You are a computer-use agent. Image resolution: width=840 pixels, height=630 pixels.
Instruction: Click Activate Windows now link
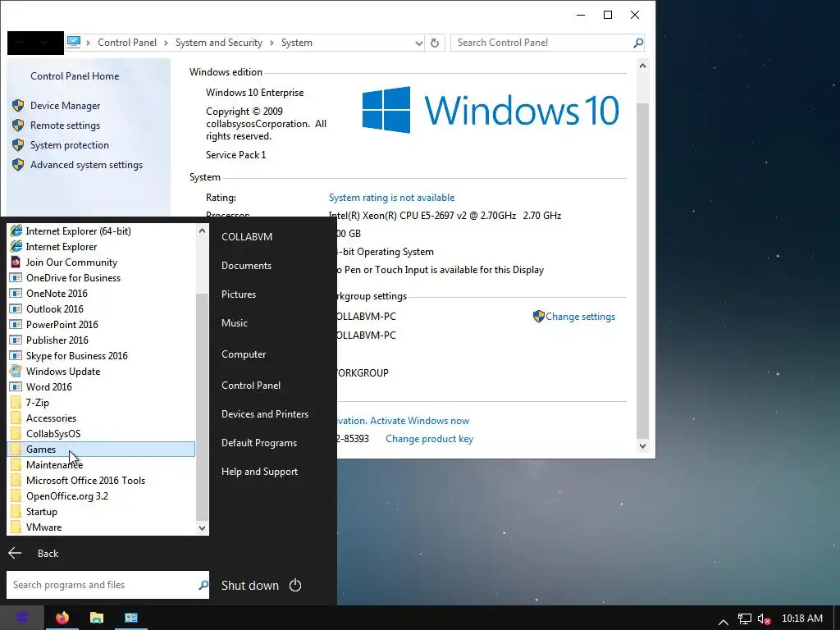coord(419,421)
